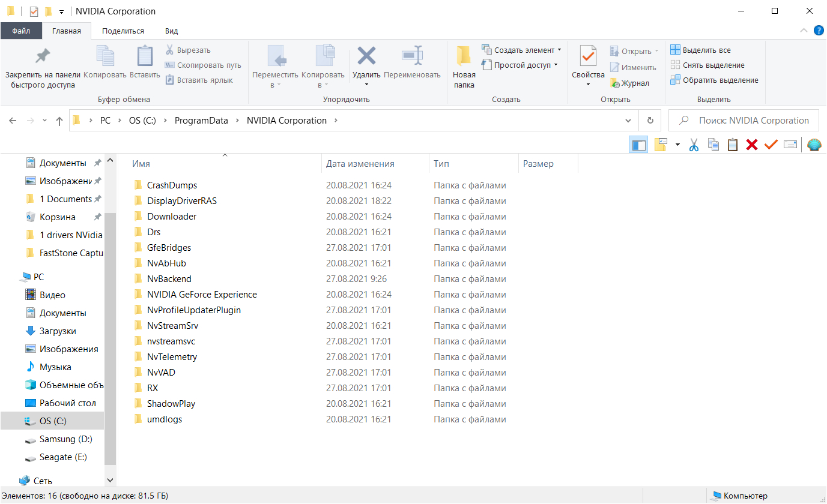Collapse the ribbon with the chevron near help
Screen dimensions: 827x504
(804, 31)
